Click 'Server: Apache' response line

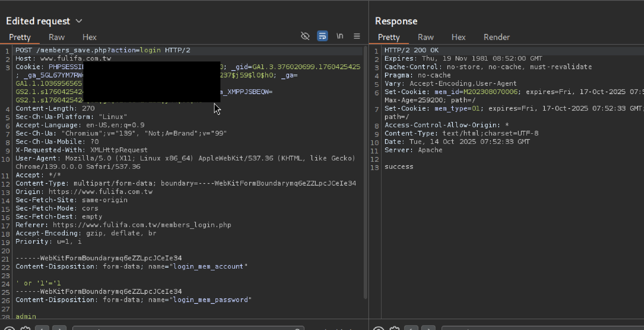click(413, 150)
